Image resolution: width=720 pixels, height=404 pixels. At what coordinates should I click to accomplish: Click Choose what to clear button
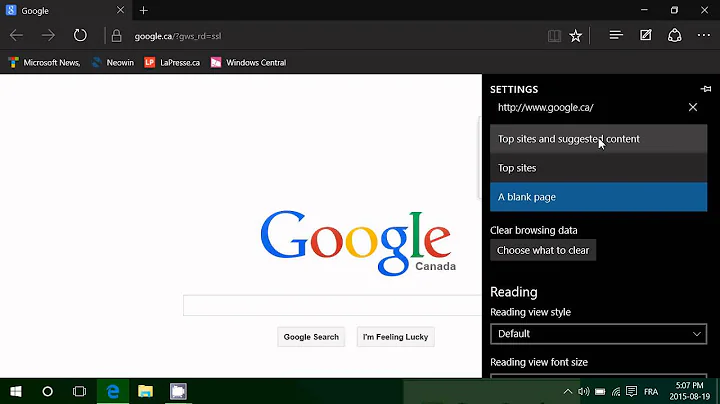click(x=543, y=250)
